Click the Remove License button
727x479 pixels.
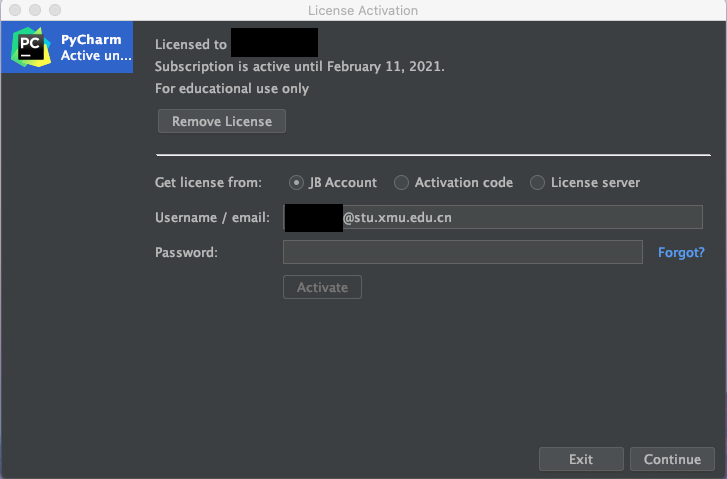222,121
